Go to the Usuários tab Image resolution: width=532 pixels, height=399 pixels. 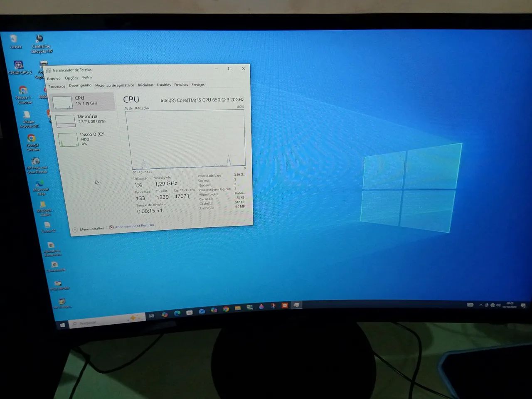click(164, 85)
